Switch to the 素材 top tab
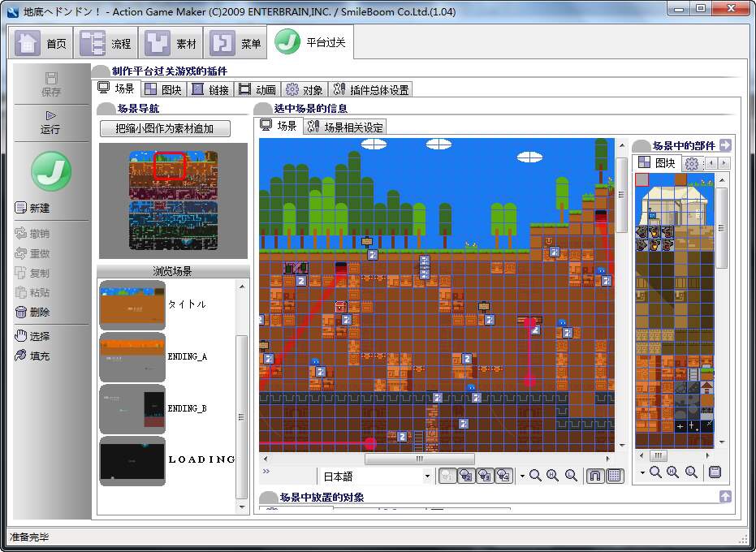 [x=171, y=43]
